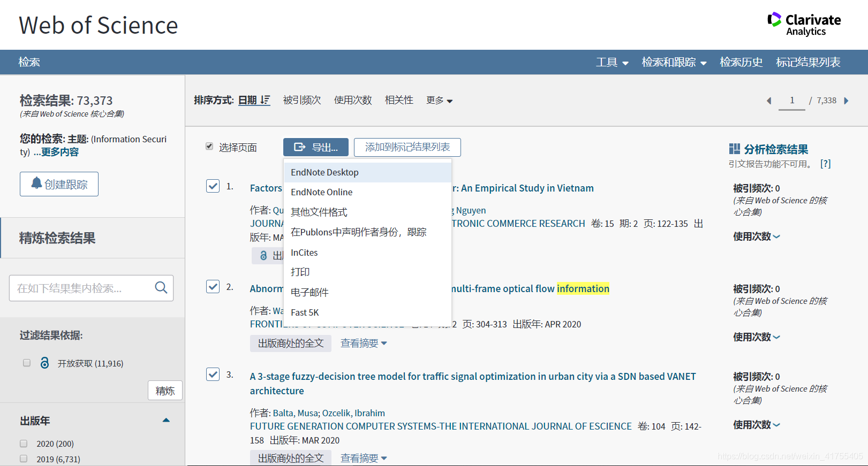Select InCites export option
This screenshot has height=466, width=868.
point(368,253)
